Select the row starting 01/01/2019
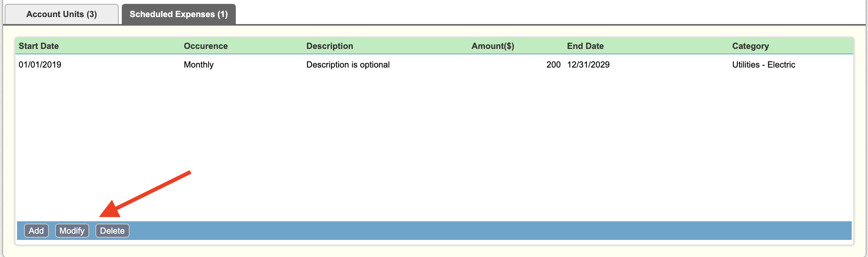This screenshot has height=257, width=868. click(x=434, y=64)
